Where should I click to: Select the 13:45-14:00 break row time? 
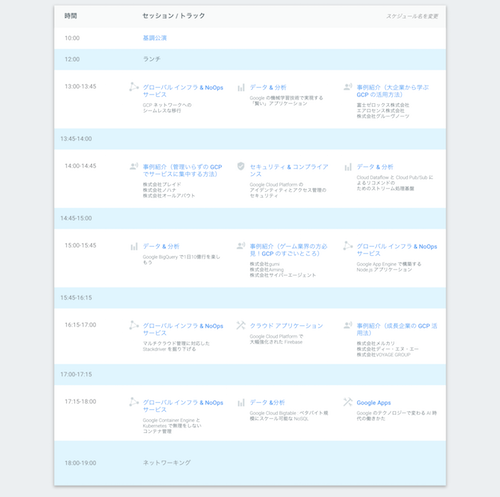click(x=76, y=139)
